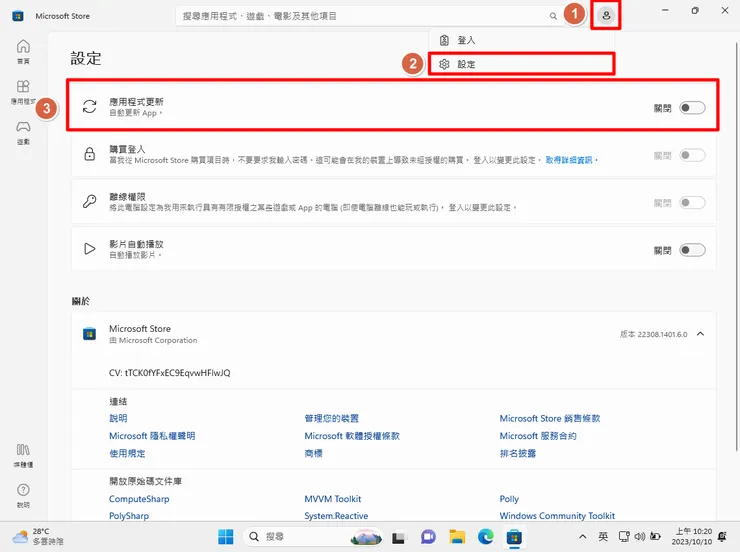
Task: Open the Library in sidebar
Action: (23, 455)
